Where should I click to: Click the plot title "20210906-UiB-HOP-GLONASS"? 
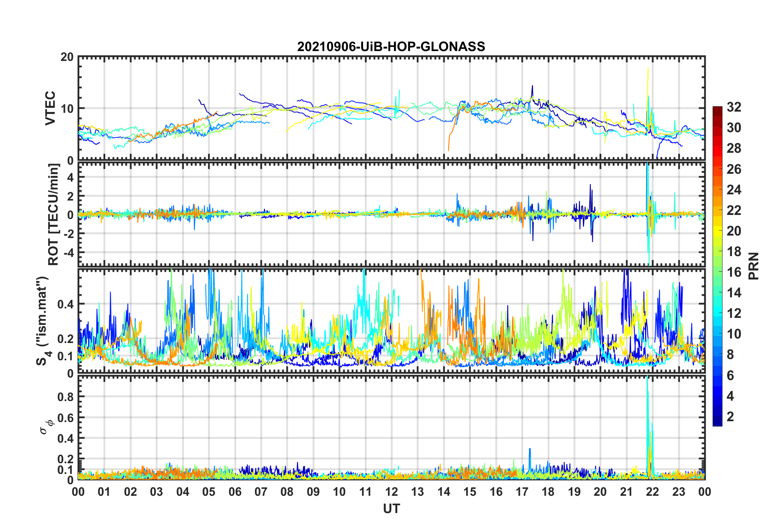(391, 47)
